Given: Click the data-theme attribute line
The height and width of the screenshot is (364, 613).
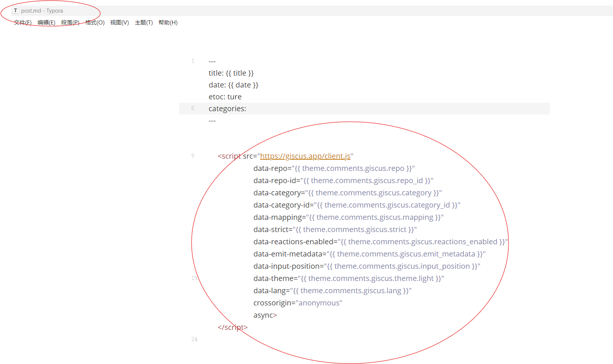Looking at the screenshot, I should point(349,278).
